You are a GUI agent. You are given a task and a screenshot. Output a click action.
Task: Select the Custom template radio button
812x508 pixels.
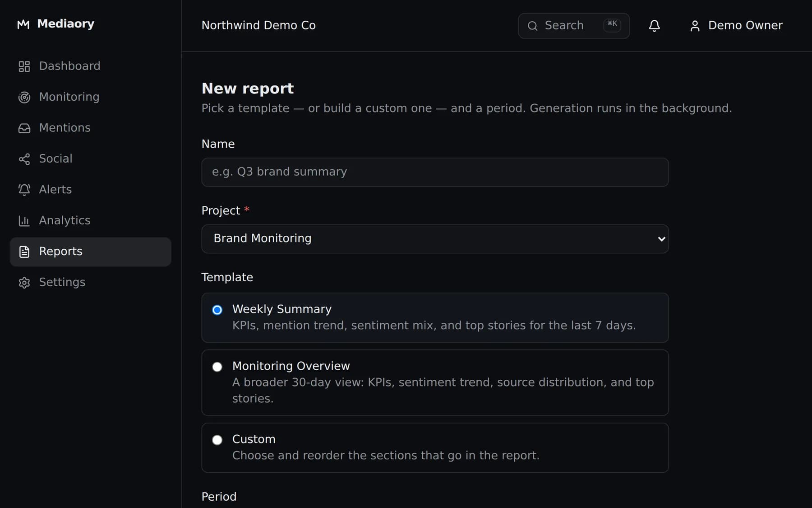217,440
